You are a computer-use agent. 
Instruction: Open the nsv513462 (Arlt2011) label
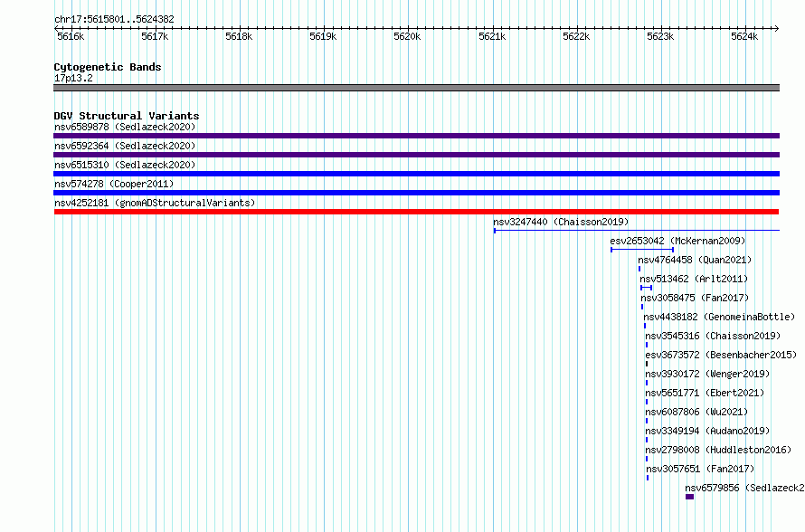(694, 279)
